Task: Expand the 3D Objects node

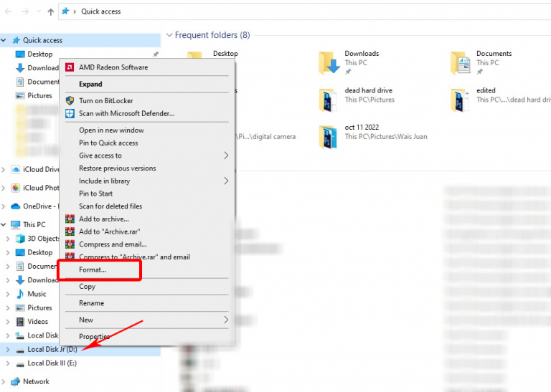Action: coord(8,239)
